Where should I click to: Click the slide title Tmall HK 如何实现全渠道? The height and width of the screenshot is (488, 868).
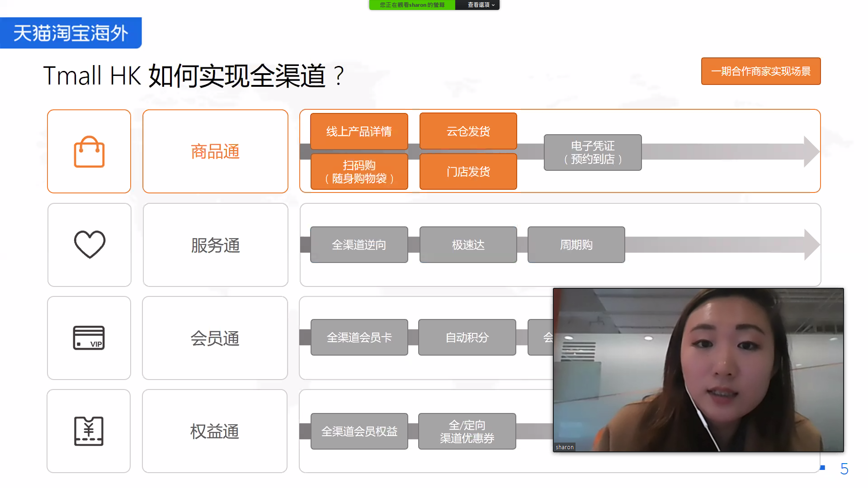click(193, 75)
